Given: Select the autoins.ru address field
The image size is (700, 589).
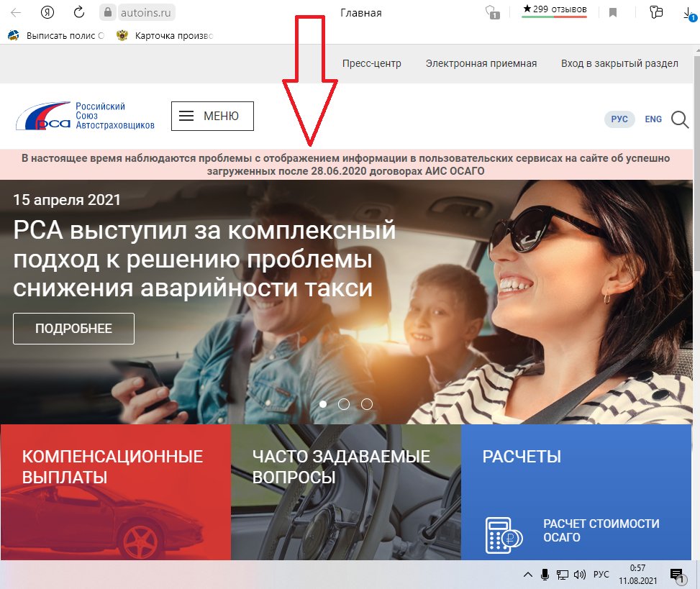Looking at the screenshot, I should point(145,13).
